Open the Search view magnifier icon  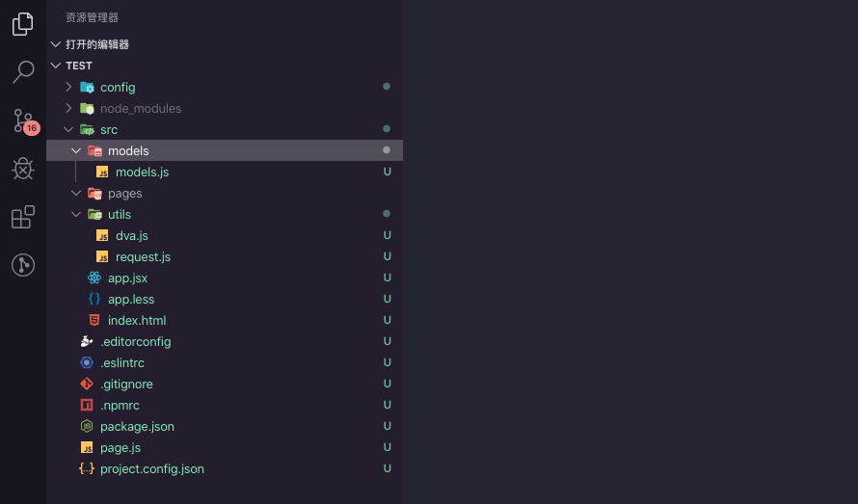point(23,71)
